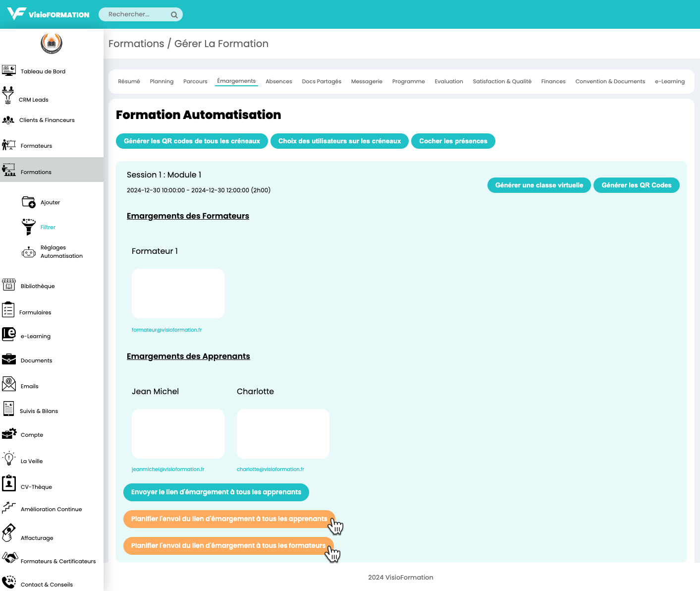Open charlotte@visioformation.fr email link

coord(270,469)
